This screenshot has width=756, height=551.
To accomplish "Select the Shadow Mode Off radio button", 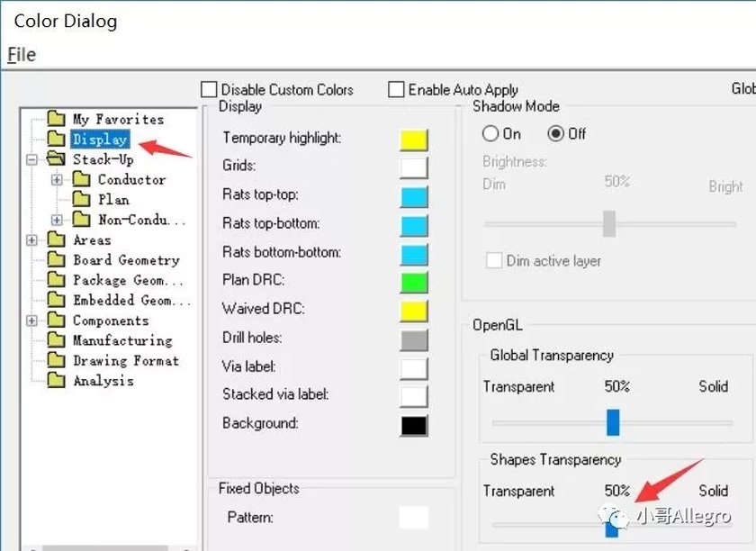I will [556, 133].
